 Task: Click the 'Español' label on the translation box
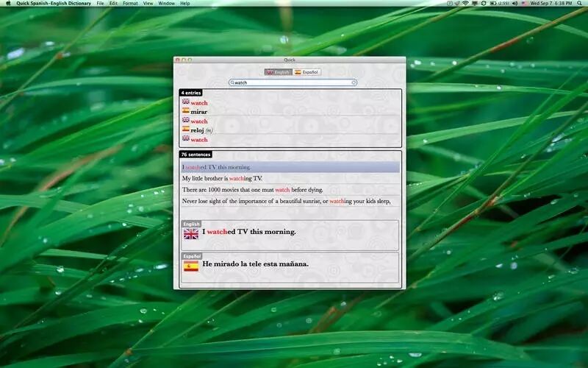coord(192,256)
